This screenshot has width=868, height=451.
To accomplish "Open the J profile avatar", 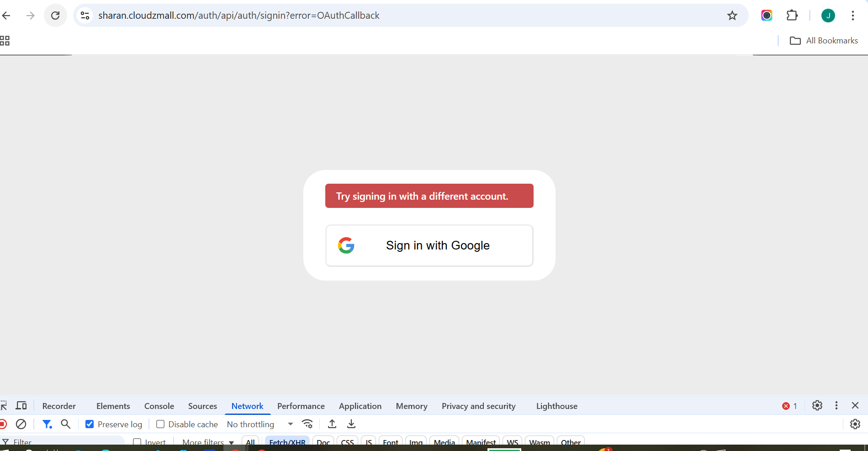I will 828,16.
